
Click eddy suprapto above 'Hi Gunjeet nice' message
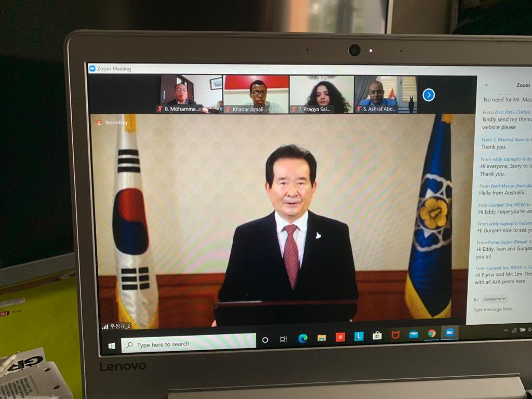point(503,224)
